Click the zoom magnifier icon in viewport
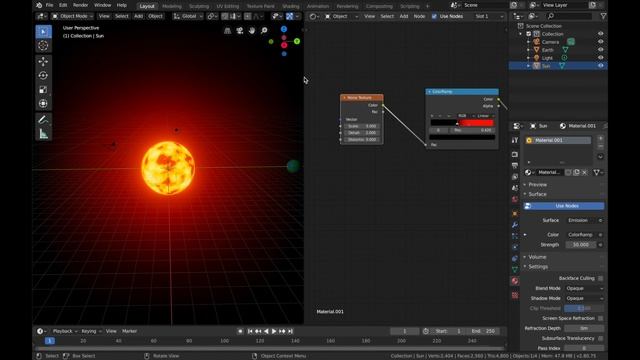 [264, 31]
